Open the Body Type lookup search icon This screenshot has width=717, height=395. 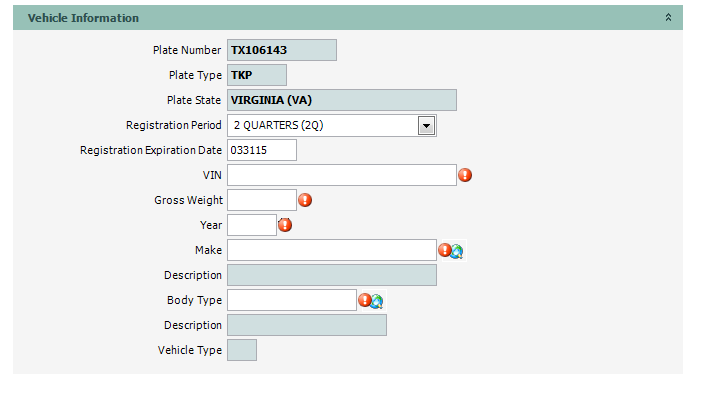[x=377, y=301]
